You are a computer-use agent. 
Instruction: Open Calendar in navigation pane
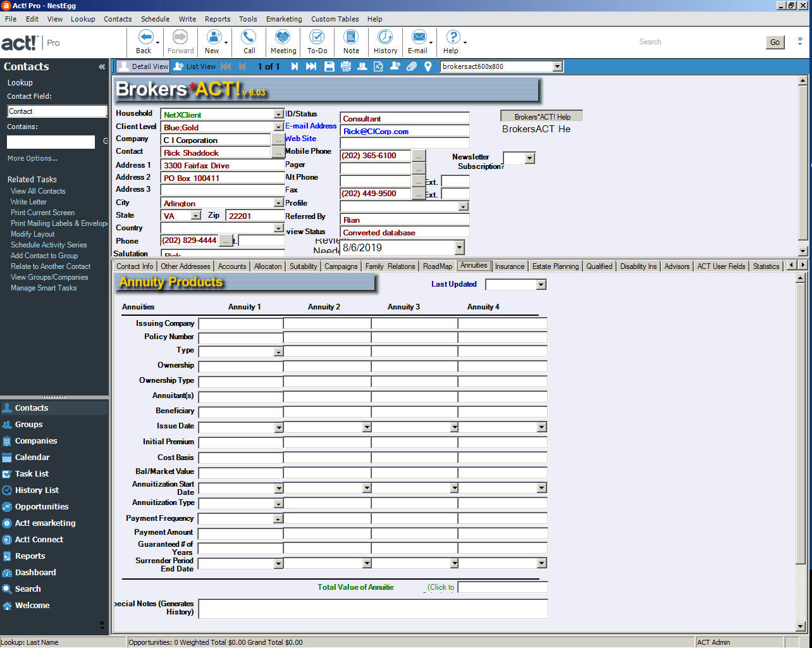pyautogui.click(x=54, y=458)
